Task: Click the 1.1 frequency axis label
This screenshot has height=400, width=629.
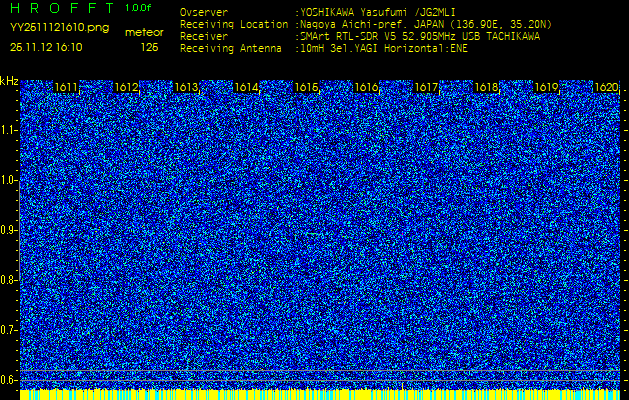Action: [x=6, y=130]
